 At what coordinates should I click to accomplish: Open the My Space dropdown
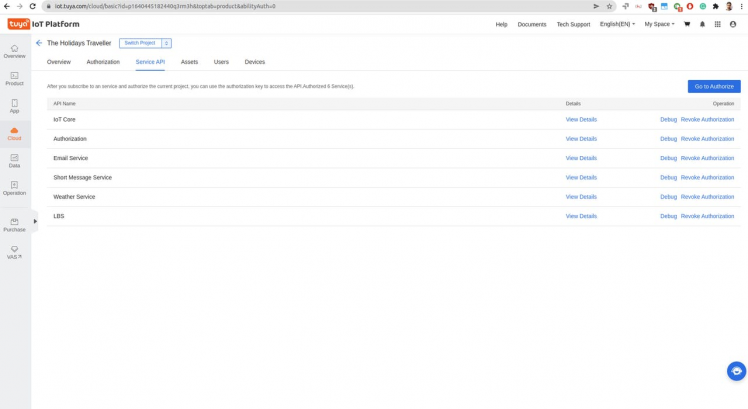point(659,24)
